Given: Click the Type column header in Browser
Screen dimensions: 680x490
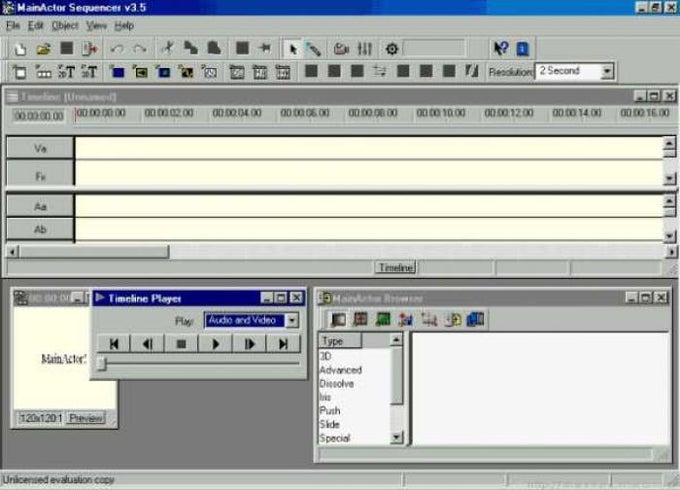Looking at the screenshot, I should tap(340, 341).
